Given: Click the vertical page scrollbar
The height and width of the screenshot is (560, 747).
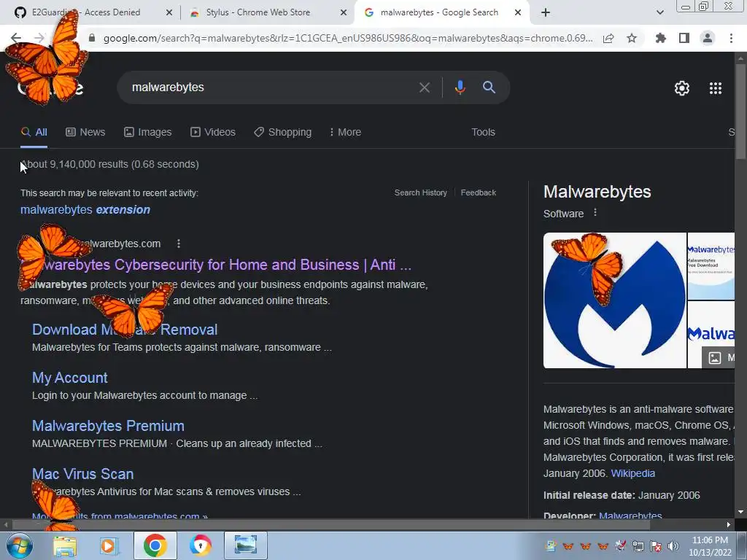Looking at the screenshot, I should [x=741, y=112].
